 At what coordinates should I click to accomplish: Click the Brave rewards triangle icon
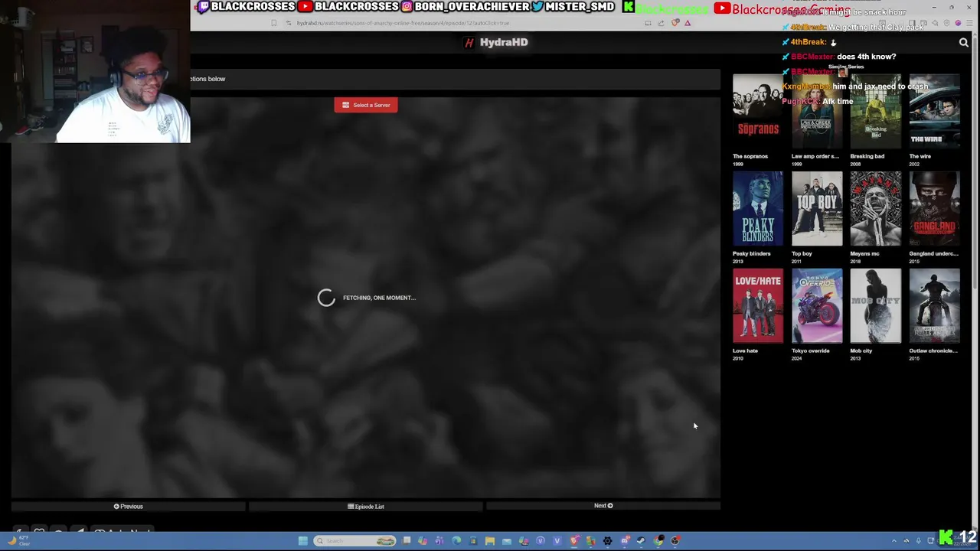pyautogui.click(x=688, y=23)
